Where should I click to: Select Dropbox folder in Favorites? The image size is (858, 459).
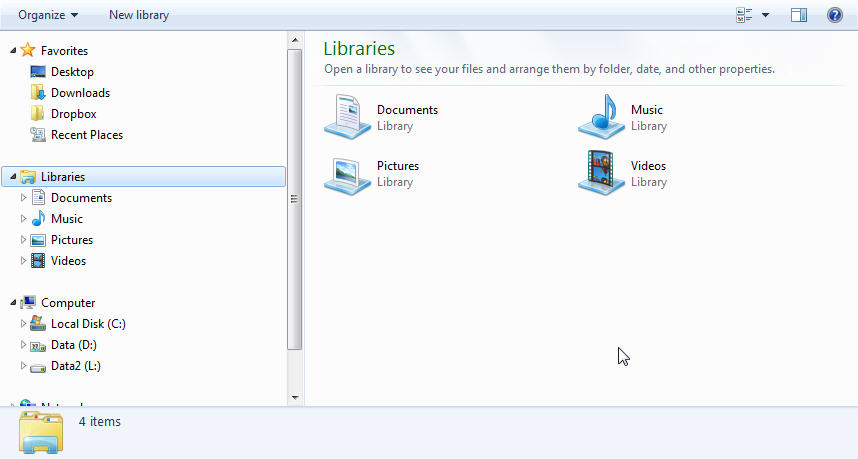[73, 114]
